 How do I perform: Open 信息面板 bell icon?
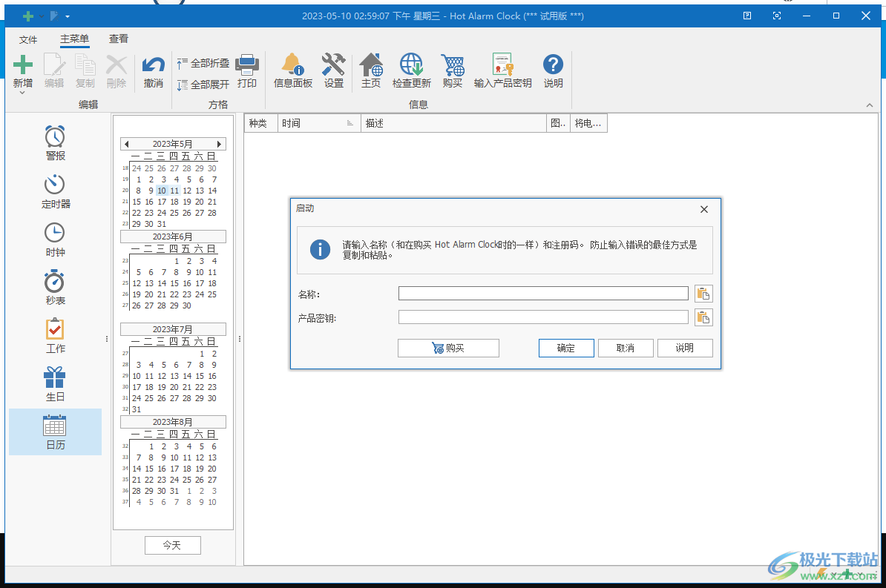coord(292,65)
